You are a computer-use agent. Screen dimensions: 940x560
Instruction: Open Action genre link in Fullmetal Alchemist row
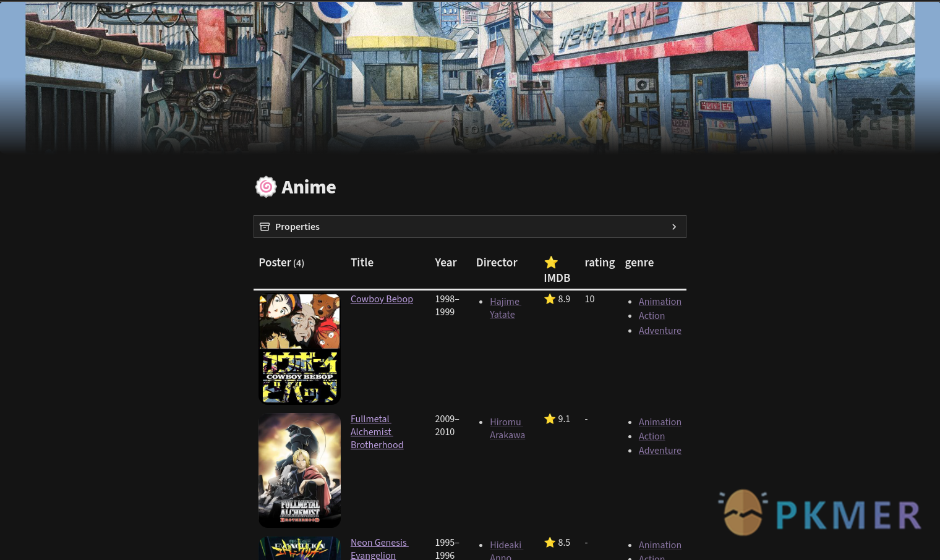point(652,436)
